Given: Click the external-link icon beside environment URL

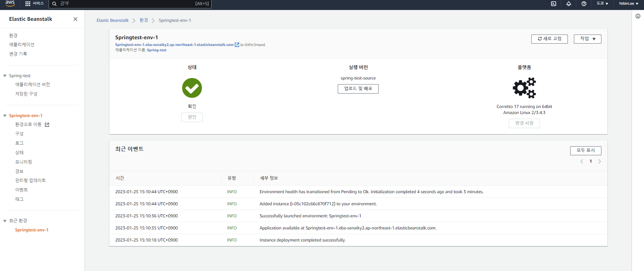Looking at the screenshot, I should 237,45.
